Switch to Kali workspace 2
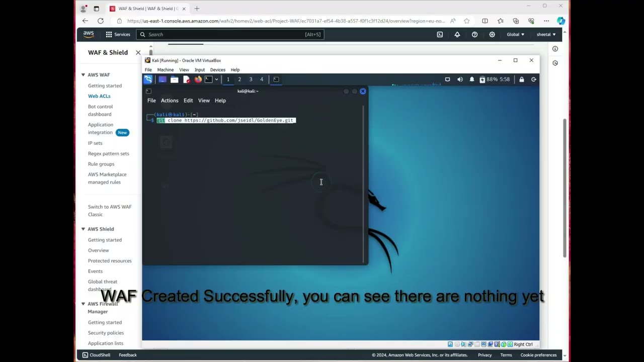Image resolution: width=644 pixels, height=362 pixels. point(239,79)
